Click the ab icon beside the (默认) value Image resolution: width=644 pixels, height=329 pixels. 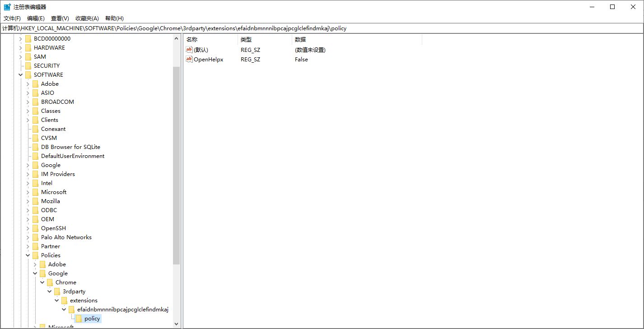pyautogui.click(x=189, y=50)
